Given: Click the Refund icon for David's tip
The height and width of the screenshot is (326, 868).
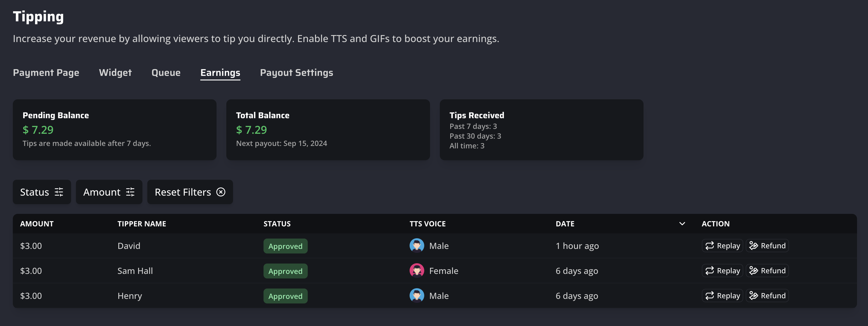Looking at the screenshot, I should [x=753, y=246].
